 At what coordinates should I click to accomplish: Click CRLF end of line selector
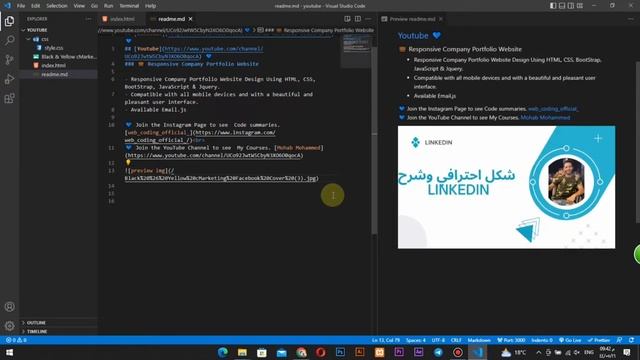456,340
